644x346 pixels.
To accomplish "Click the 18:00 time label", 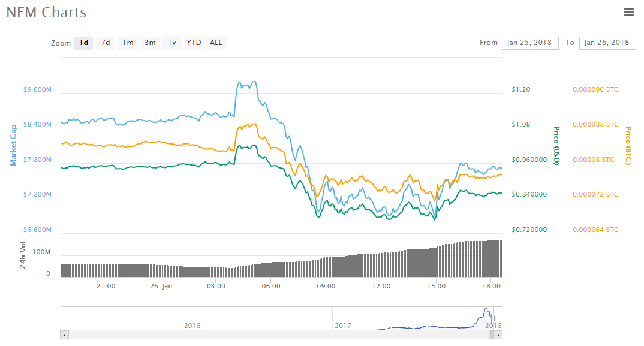I will coord(491,287).
